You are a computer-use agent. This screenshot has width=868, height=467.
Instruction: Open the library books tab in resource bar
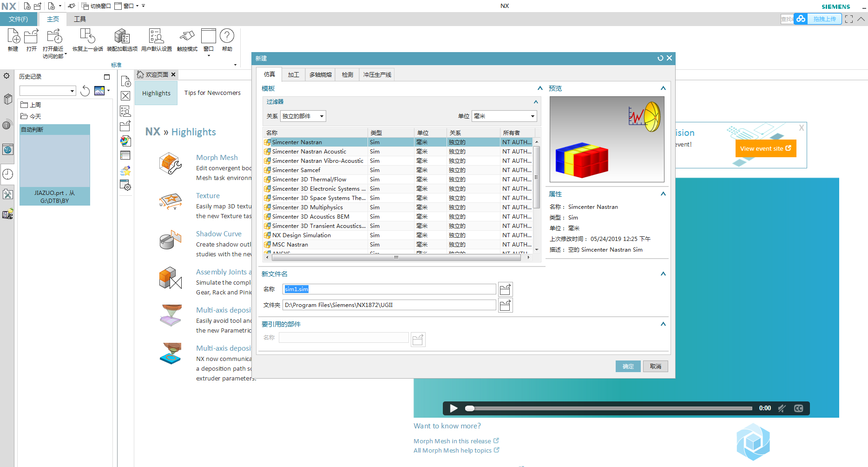click(x=7, y=99)
